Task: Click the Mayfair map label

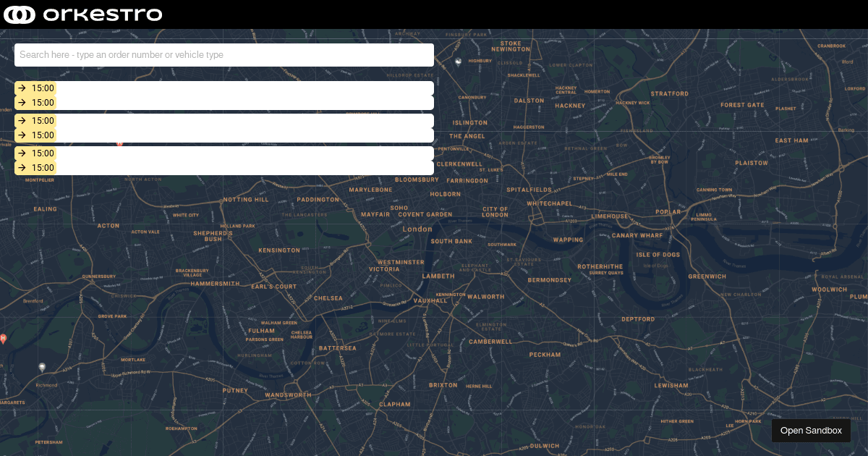Action: click(375, 215)
